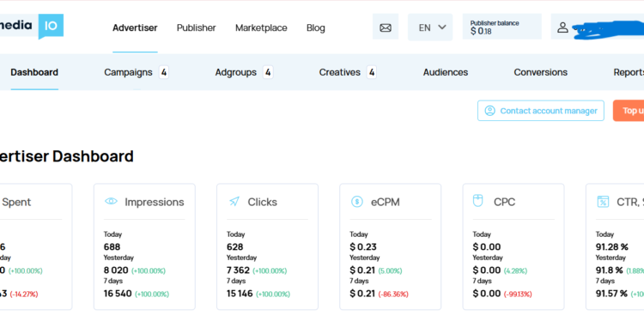Open the Reports tab

[629, 72]
